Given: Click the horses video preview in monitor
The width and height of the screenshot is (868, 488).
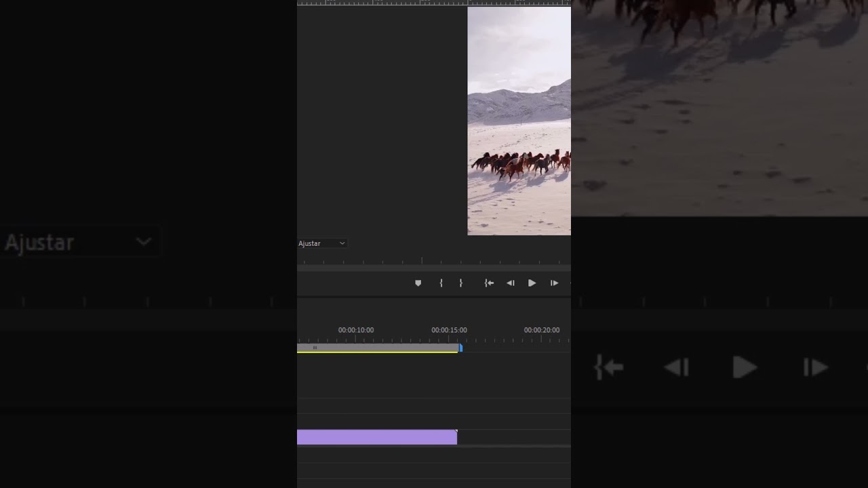Looking at the screenshot, I should [519, 121].
